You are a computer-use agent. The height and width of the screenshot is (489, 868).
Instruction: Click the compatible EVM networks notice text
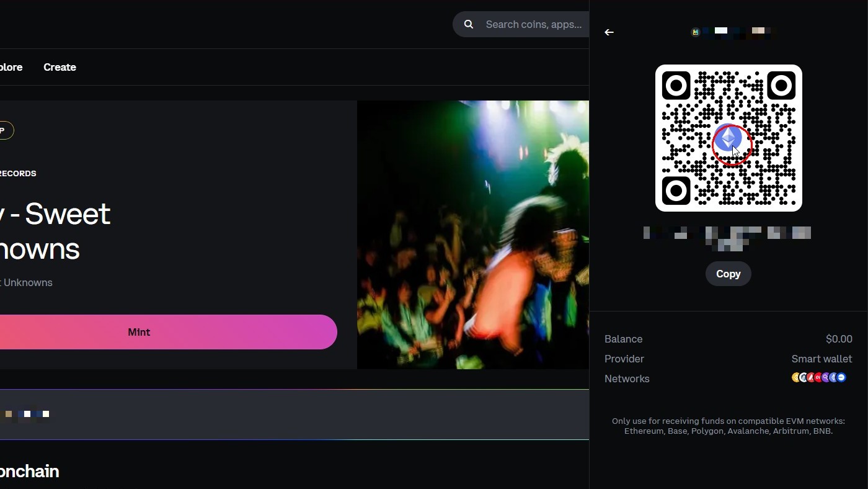pos(728,426)
